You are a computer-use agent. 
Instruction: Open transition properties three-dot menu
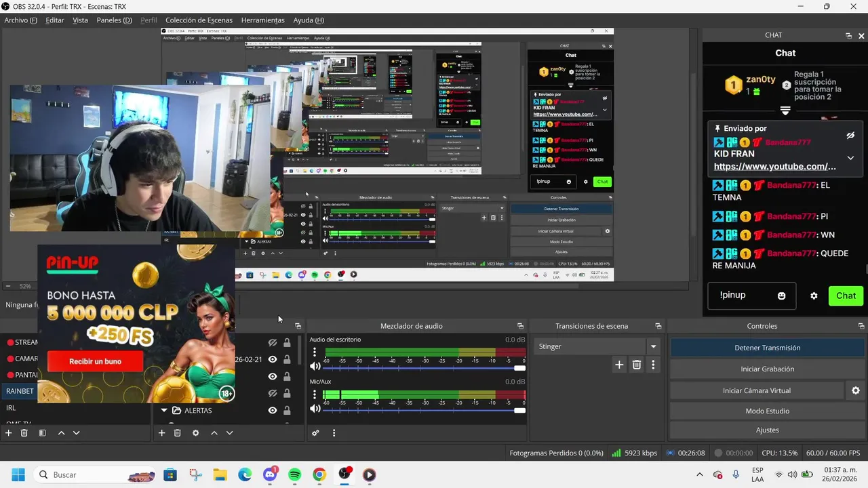pos(653,365)
